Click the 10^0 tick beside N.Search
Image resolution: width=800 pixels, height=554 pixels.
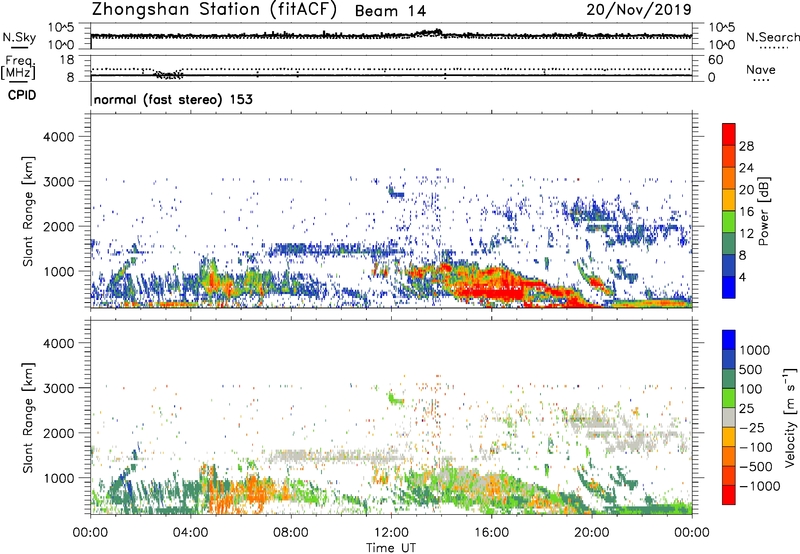[x=721, y=45]
